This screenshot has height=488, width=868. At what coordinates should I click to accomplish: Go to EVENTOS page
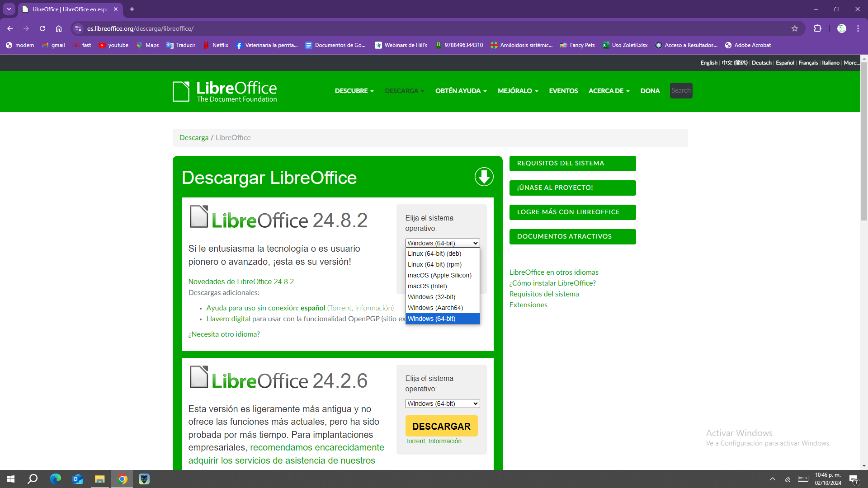563,91
